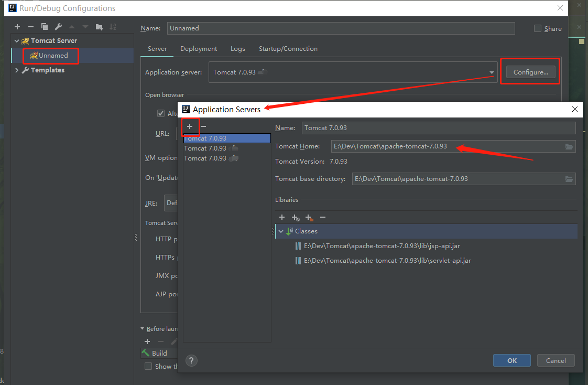Confirm Application Servers with OK

[512, 360]
